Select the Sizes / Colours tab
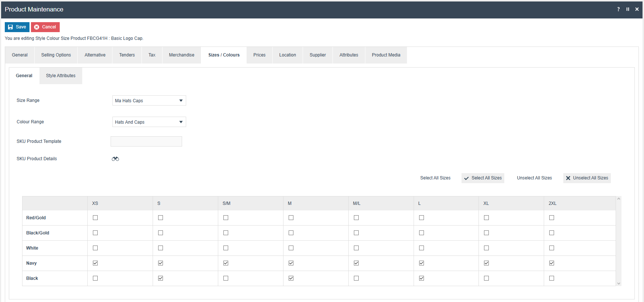 pyautogui.click(x=224, y=55)
